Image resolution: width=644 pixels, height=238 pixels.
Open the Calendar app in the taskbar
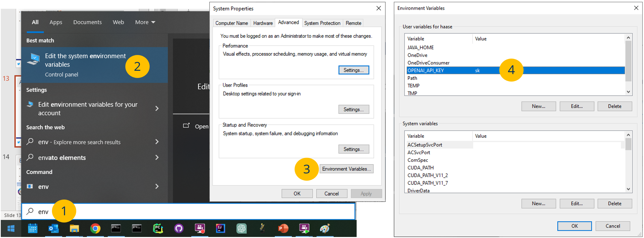(x=33, y=228)
